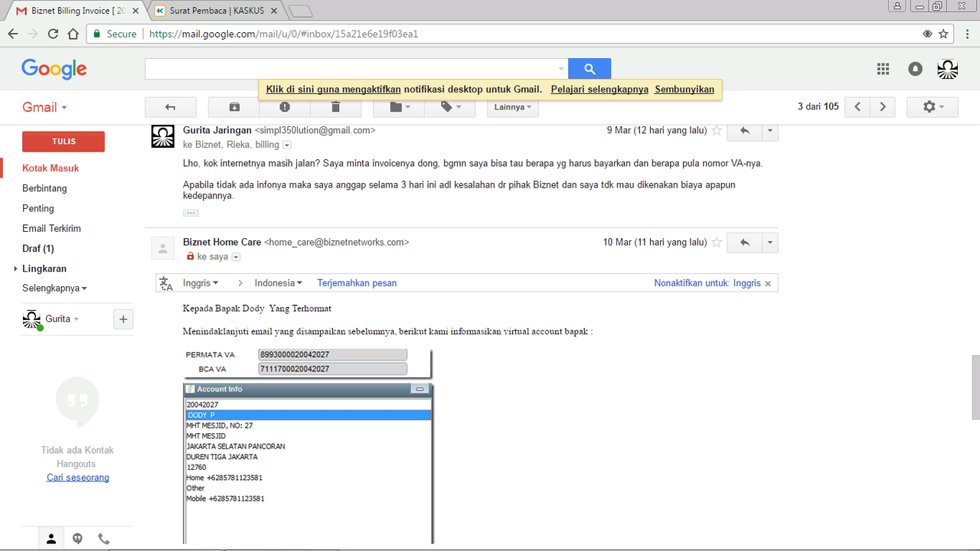This screenshot has height=551, width=980.
Task: Switch to hangouts contacts tab
Action: 51,539
